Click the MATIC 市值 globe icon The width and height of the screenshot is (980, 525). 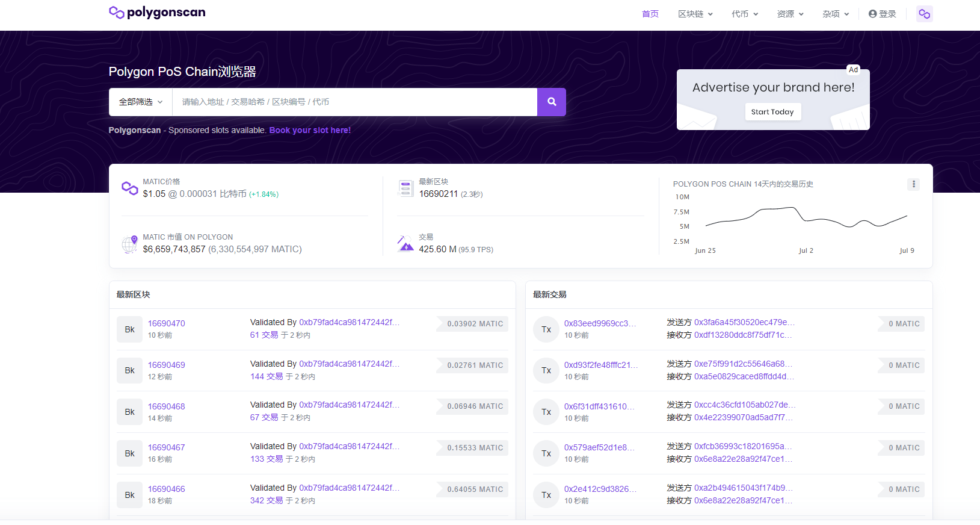point(130,244)
